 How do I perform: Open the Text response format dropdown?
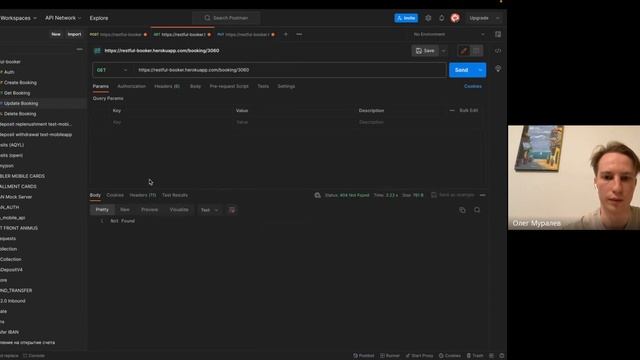(x=209, y=210)
